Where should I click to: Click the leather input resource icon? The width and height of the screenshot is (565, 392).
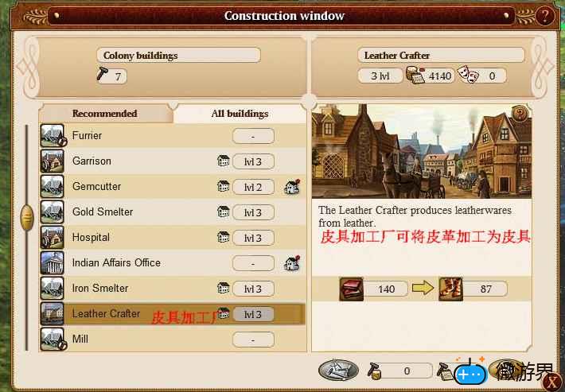tap(351, 289)
